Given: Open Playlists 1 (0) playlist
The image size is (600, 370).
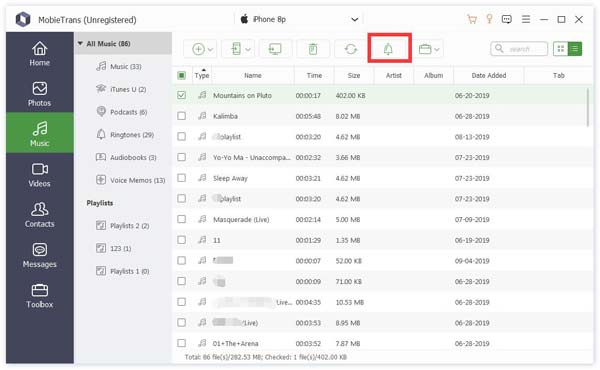Looking at the screenshot, I should (122, 271).
